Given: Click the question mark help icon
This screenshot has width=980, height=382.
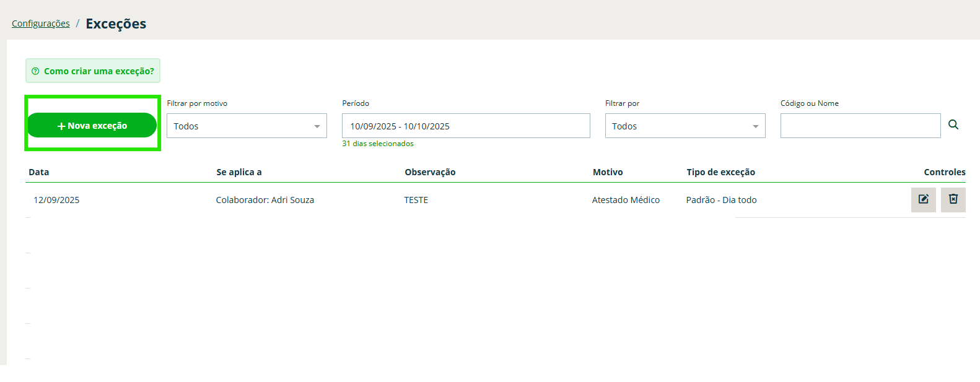Looking at the screenshot, I should tap(35, 71).
